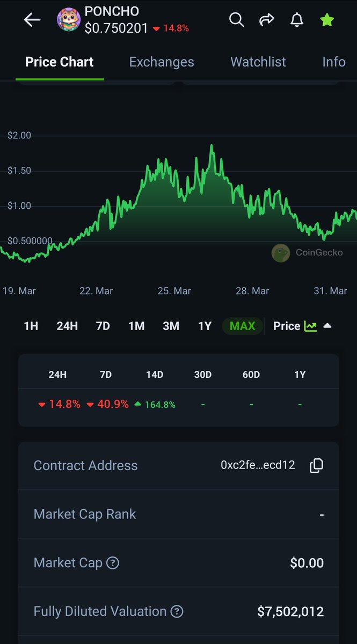Tap the $0.750201 current price

116,28
